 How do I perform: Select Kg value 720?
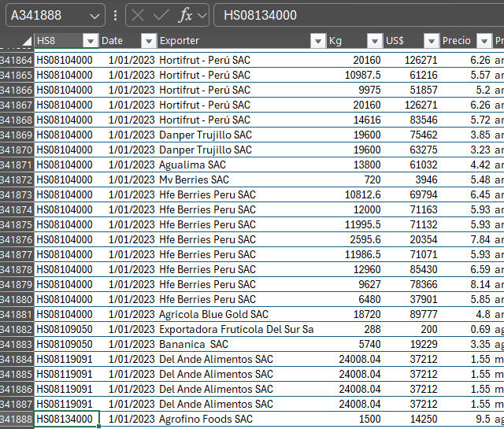click(354, 179)
